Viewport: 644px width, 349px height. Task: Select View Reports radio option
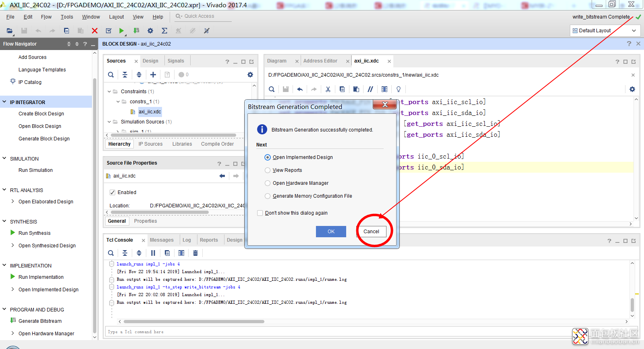268,170
